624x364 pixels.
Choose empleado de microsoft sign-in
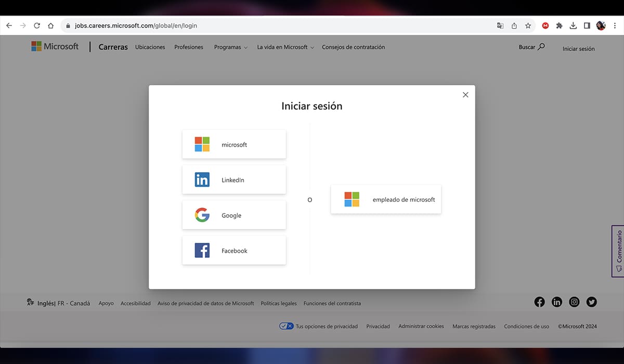pyautogui.click(x=386, y=199)
